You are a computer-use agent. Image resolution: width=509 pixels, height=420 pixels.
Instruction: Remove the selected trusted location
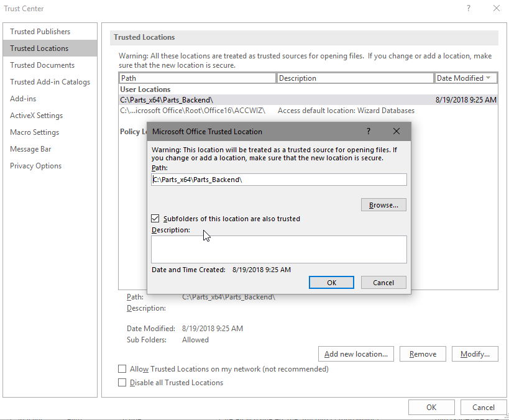[x=423, y=354]
